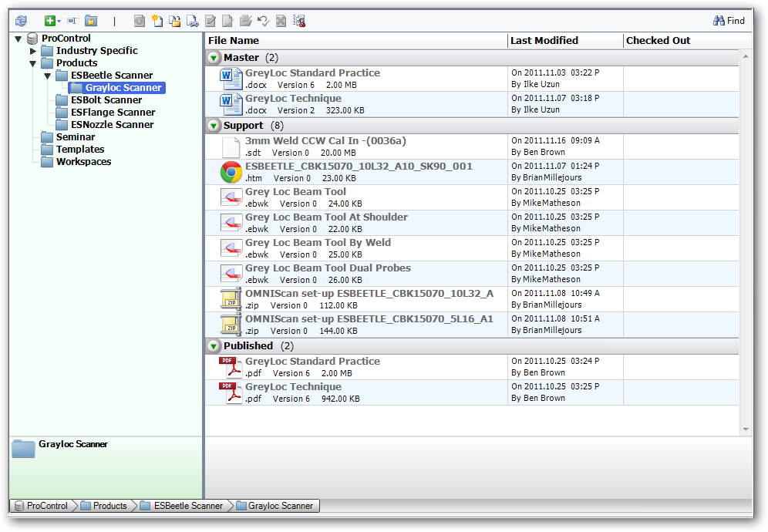The width and height of the screenshot is (768, 532).
Task: Click the document link chain icon
Action: 193,21
